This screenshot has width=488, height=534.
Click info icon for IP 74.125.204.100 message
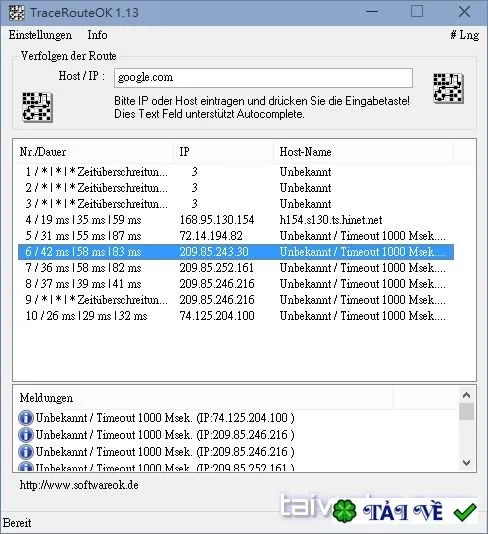(26, 418)
